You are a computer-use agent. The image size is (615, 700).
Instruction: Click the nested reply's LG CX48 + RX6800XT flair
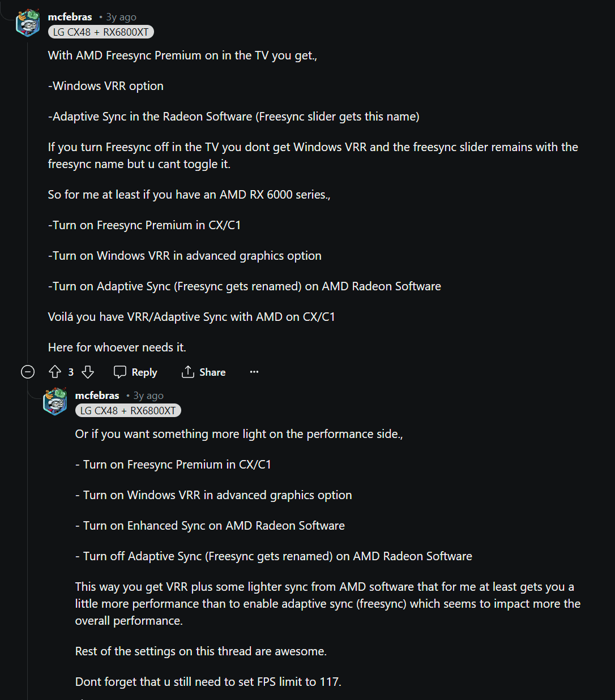tap(128, 411)
